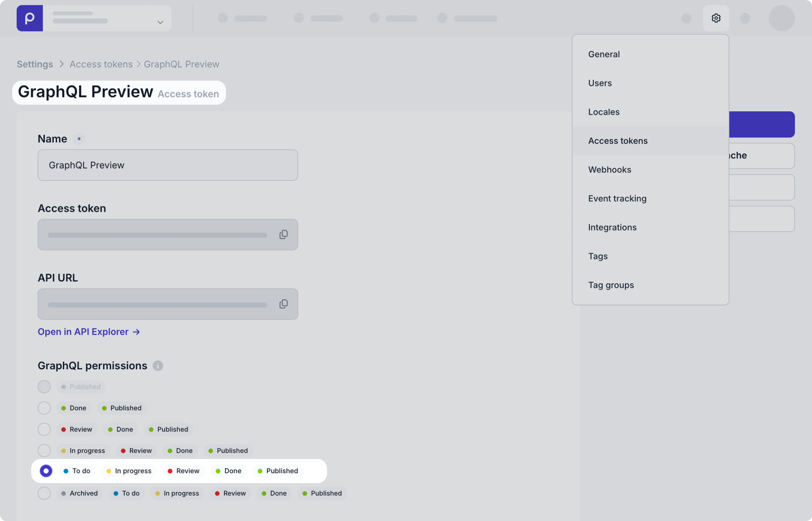This screenshot has width=812, height=521.
Task: Open Event tracking settings
Action: pyautogui.click(x=617, y=198)
